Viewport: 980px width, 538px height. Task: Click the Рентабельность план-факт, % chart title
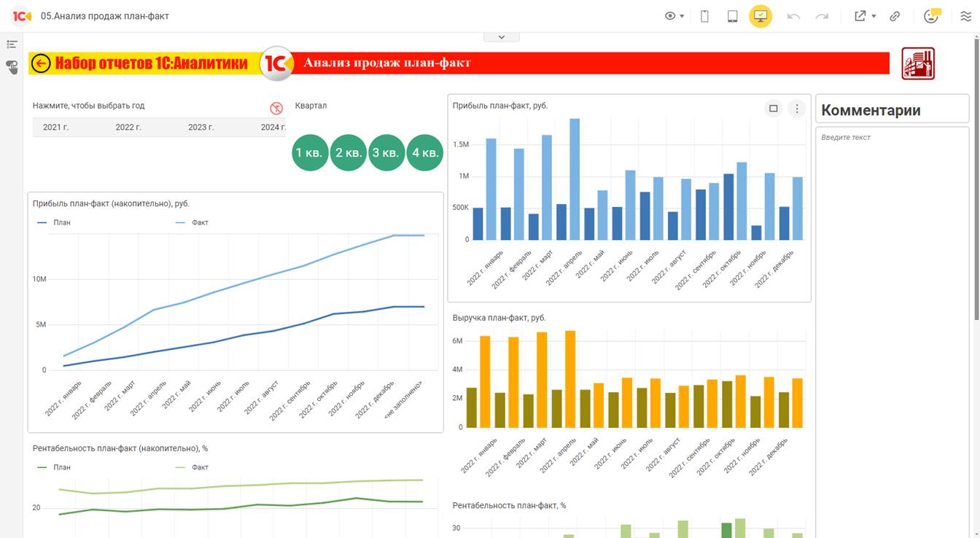[510, 505]
